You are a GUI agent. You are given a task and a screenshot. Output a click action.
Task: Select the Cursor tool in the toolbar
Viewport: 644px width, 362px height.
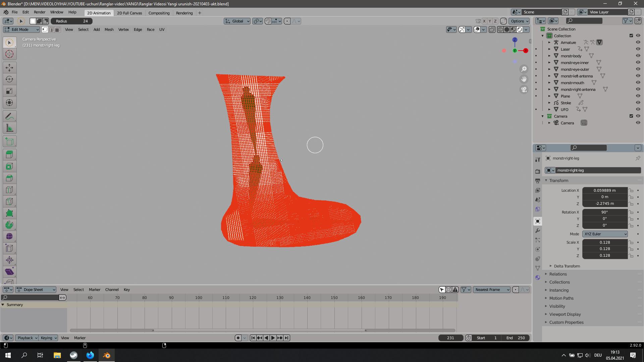(9, 54)
